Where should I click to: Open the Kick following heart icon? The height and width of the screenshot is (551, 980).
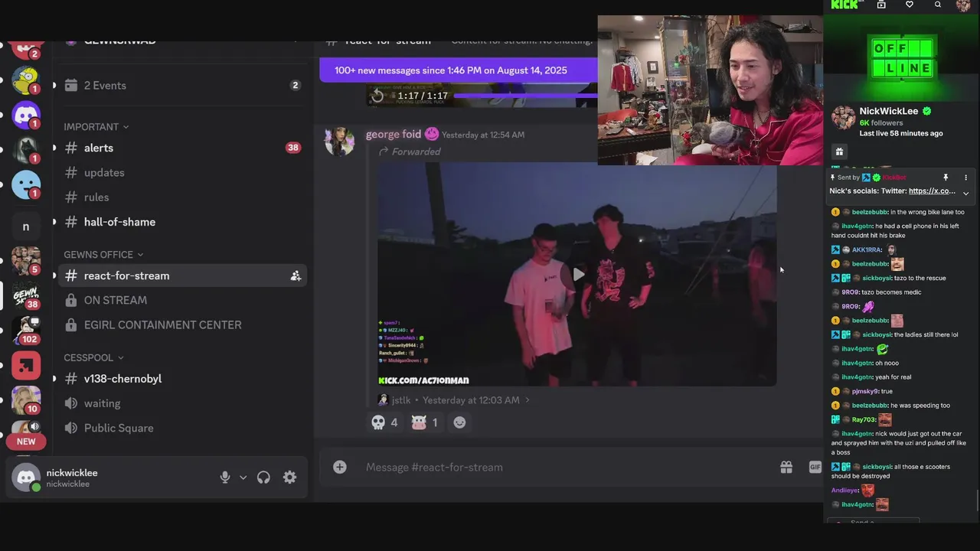[910, 5]
